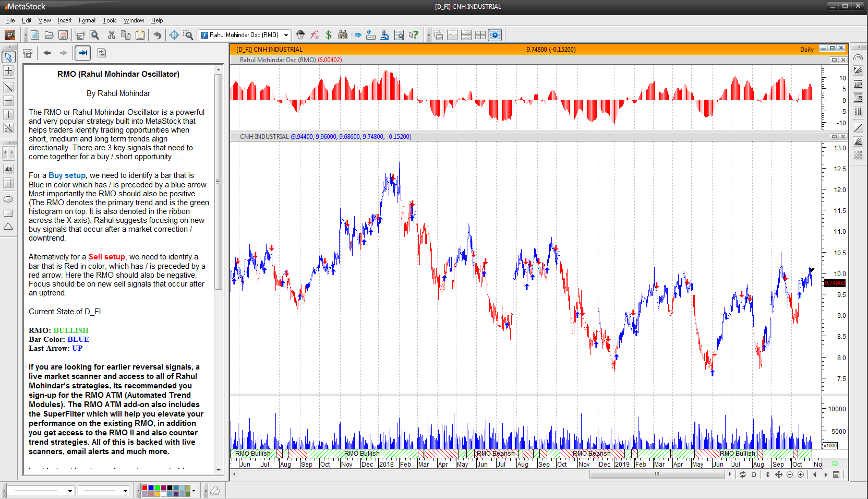Screen dimensions: 868x499
Task: Expand the line style dropdown
Action: 70,491
